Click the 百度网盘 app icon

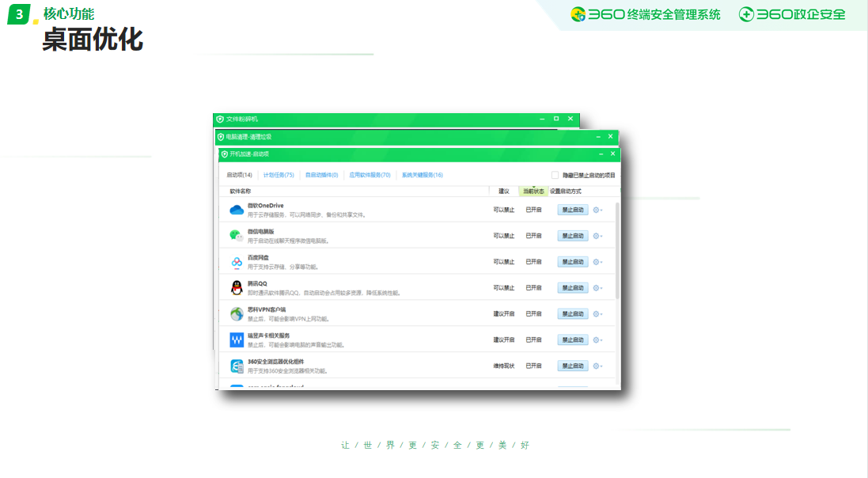point(237,262)
